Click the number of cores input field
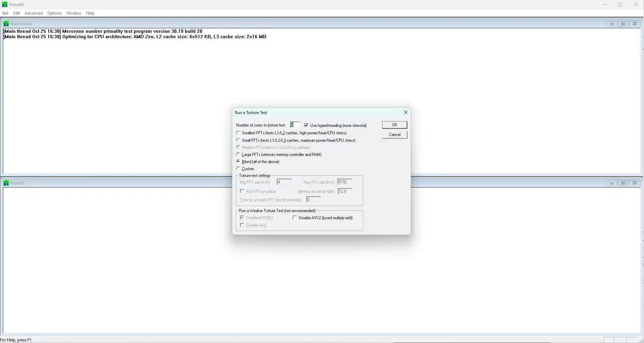644x343 pixels. 295,125
